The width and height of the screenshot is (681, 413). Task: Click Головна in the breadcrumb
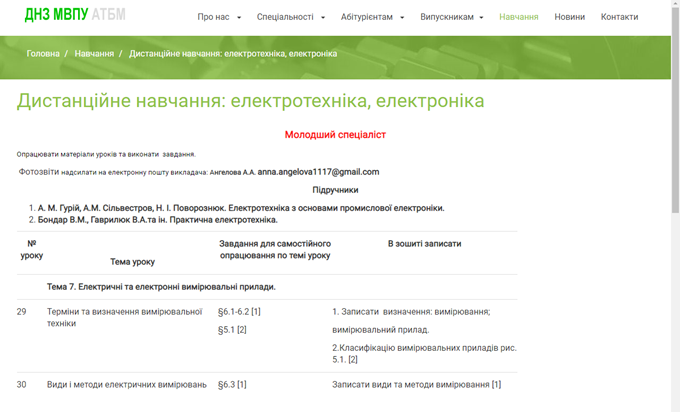tap(43, 54)
